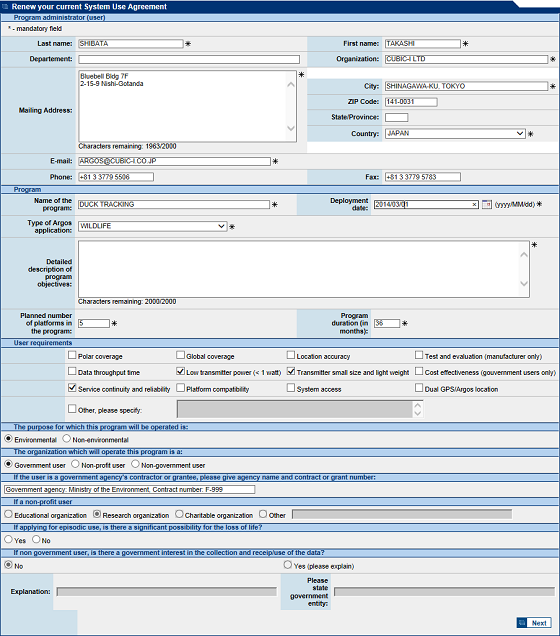Select the Non-environmental radio button
The image size is (560, 636).
coord(67,439)
